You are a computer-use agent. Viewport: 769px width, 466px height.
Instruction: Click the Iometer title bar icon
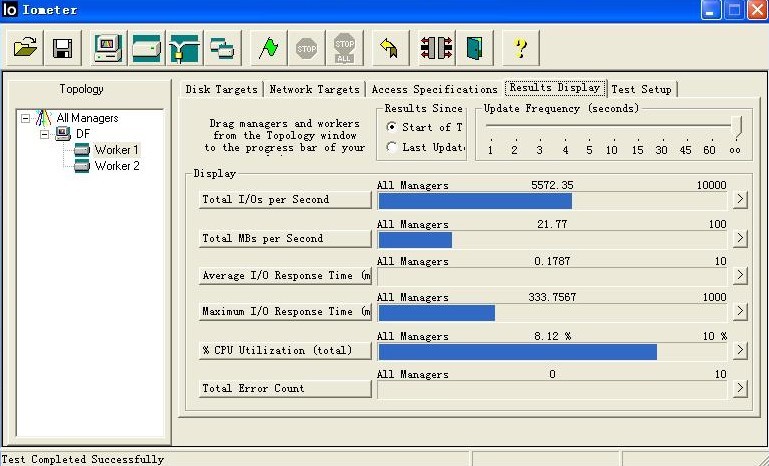tap(10, 9)
